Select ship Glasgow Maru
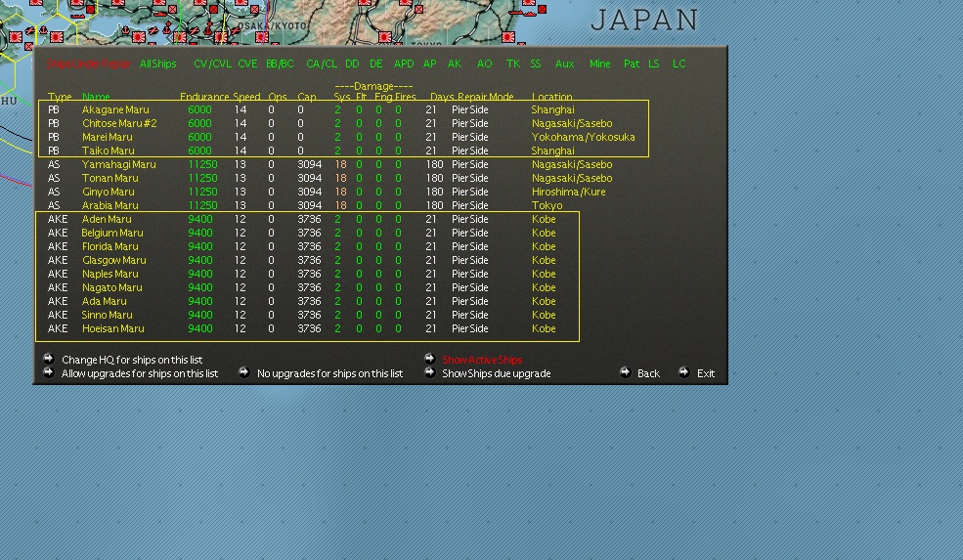 point(113,260)
